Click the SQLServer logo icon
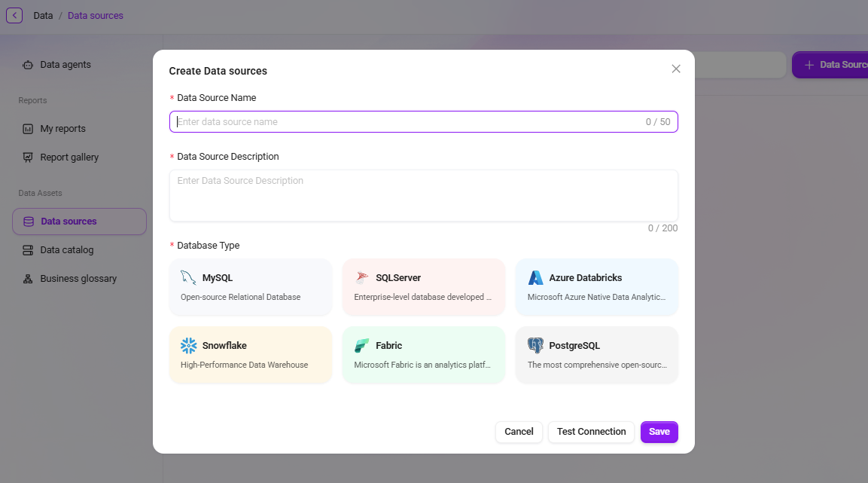This screenshot has height=483, width=868. (362, 277)
